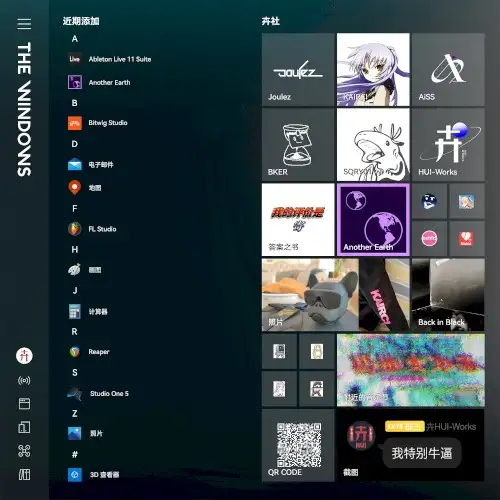Image resolution: width=500 pixels, height=500 pixels.
Task: Launch Studio One 5
Action: click(98, 394)
